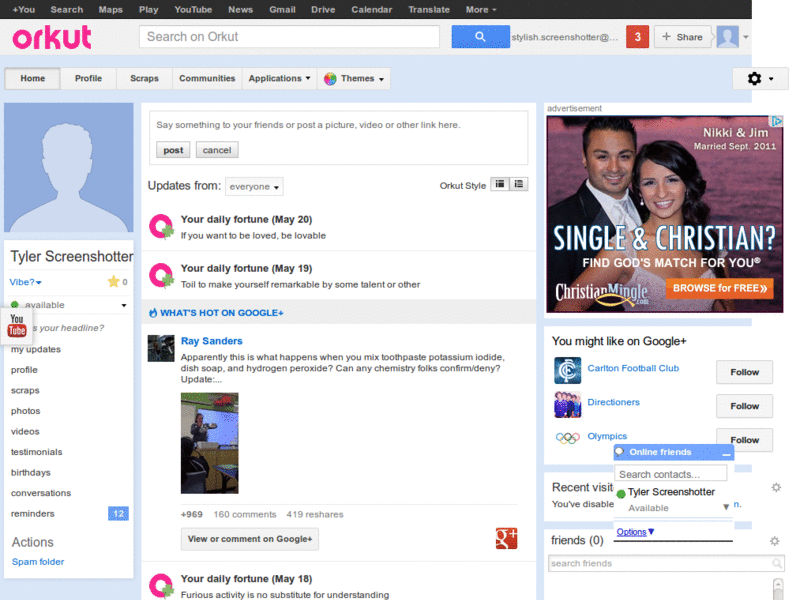Open Calendar from the Google bar
This screenshot has height=600, width=800.
coord(371,10)
